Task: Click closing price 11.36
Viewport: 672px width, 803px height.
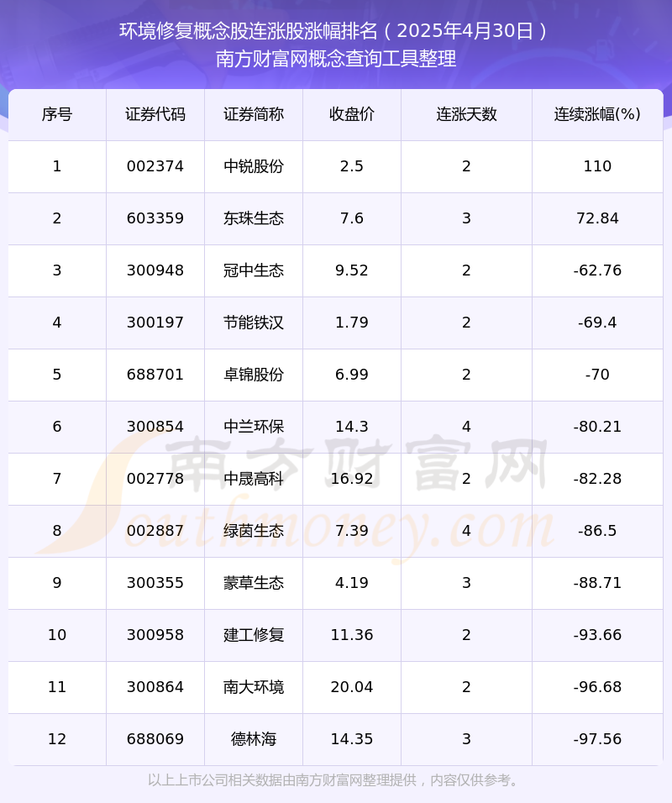Action: [352, 635]
